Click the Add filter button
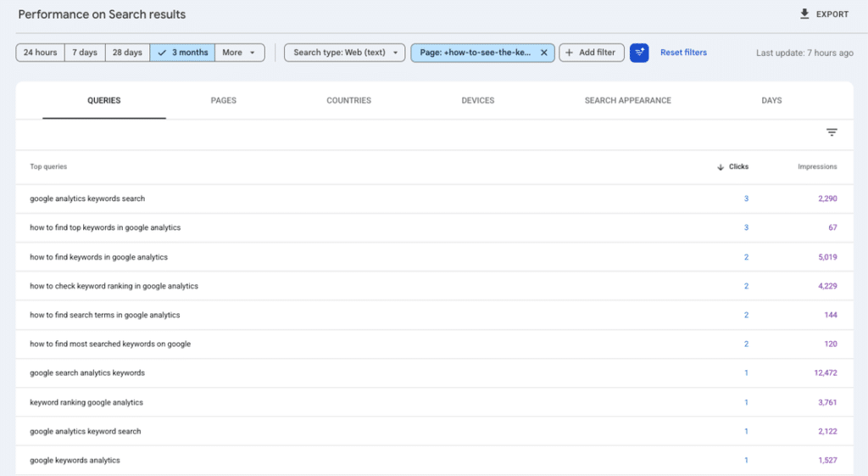 coord(591,53)
